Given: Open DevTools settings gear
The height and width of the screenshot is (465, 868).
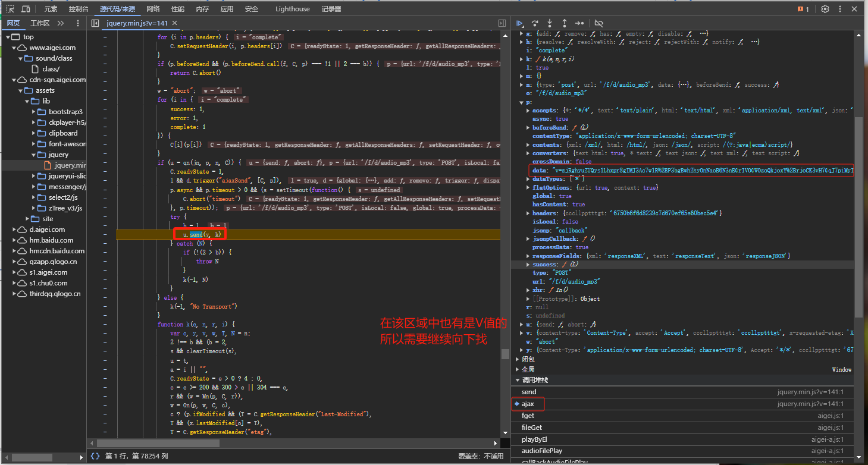Looking at the screenshot, I should pyautogui.click(x=825, y=9).
